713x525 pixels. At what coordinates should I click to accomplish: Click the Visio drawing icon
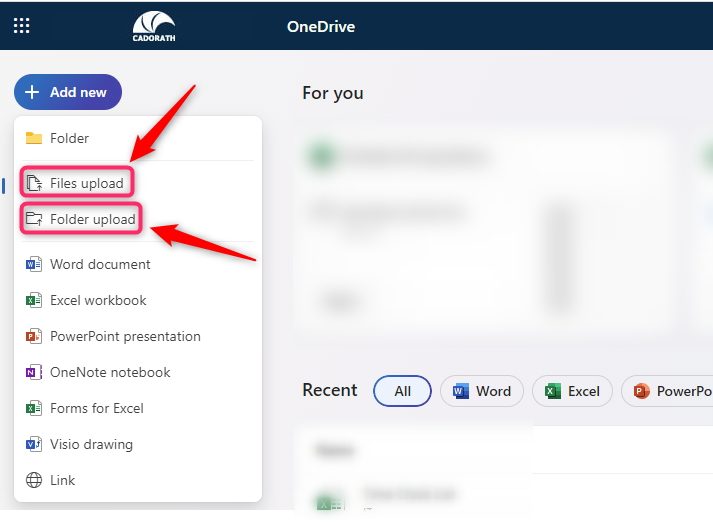click(x=34, y=444)
